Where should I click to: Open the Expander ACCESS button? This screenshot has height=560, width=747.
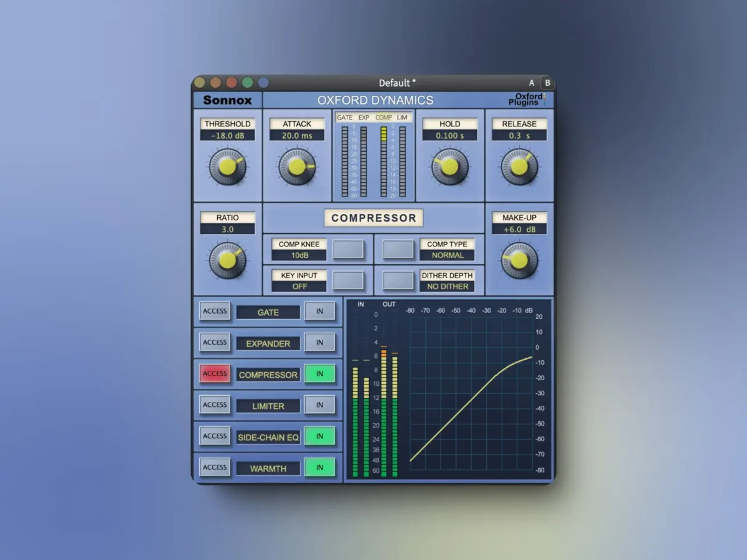(x=215, y=343)
